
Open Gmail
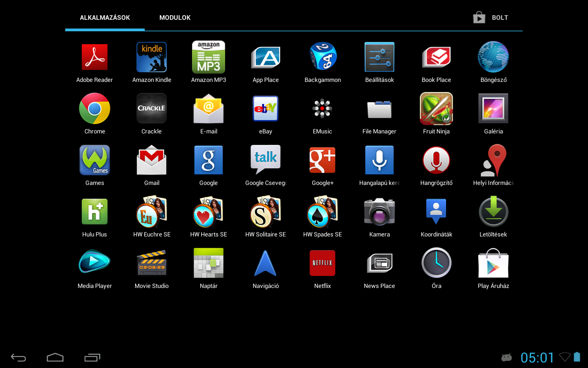click(x=152, y=160)
